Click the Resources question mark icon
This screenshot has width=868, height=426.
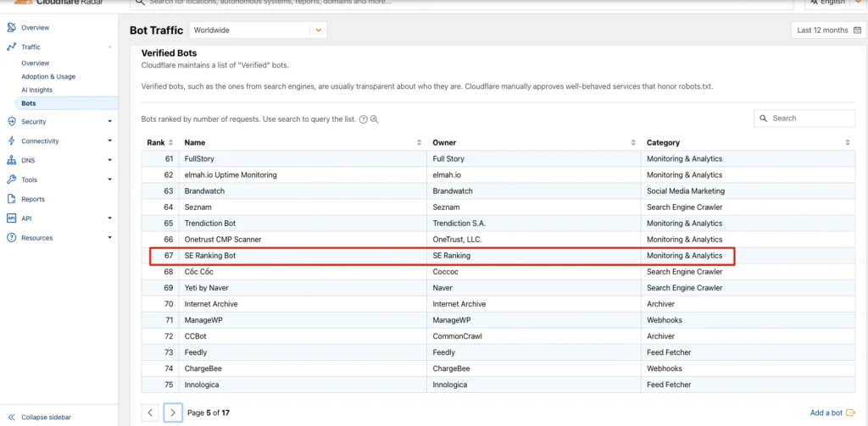tap(11, 238)
